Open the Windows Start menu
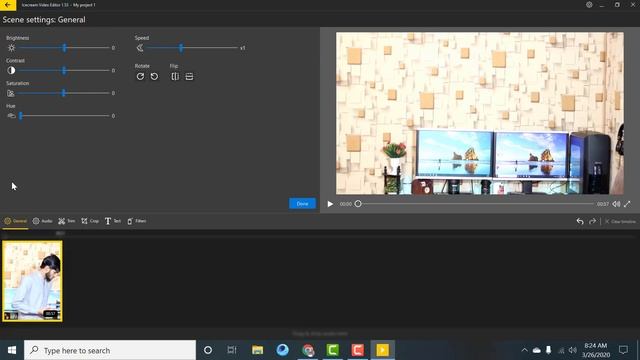The width and height of the screenshot is (640, 360). (x=12, y=350)
